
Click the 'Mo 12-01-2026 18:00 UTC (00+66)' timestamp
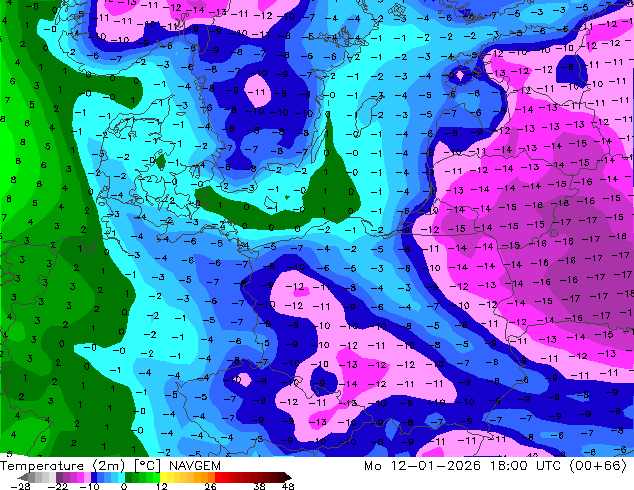496,466
